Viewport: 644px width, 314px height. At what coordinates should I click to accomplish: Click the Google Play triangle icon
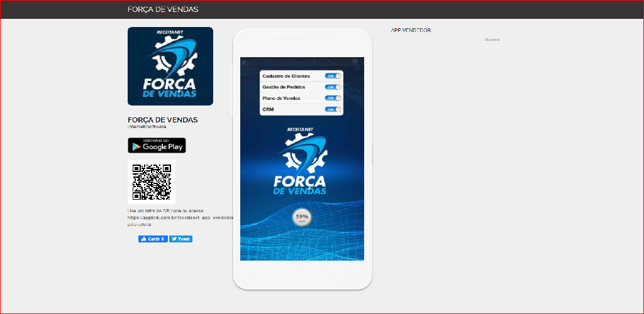136,147
